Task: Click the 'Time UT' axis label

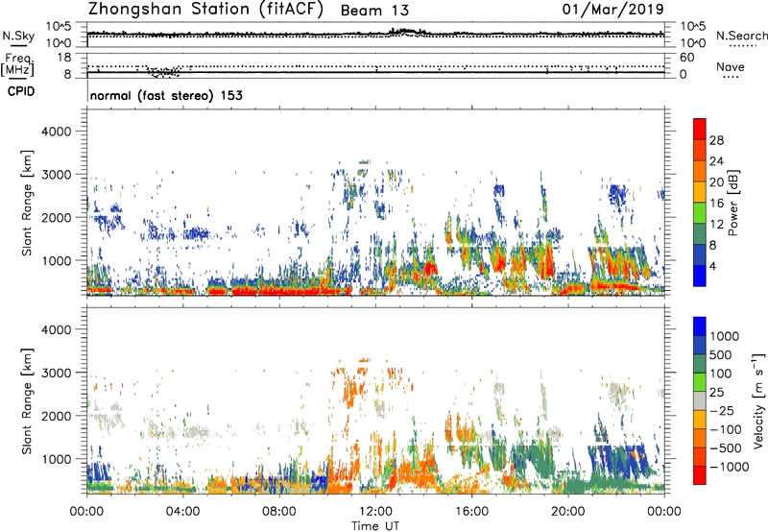Action: click(375, 526)
